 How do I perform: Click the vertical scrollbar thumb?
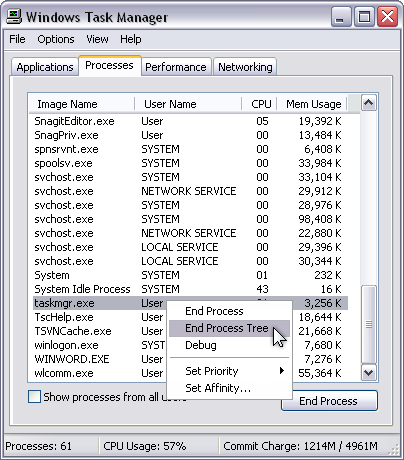pyautogui.click(x=369, y=324)
